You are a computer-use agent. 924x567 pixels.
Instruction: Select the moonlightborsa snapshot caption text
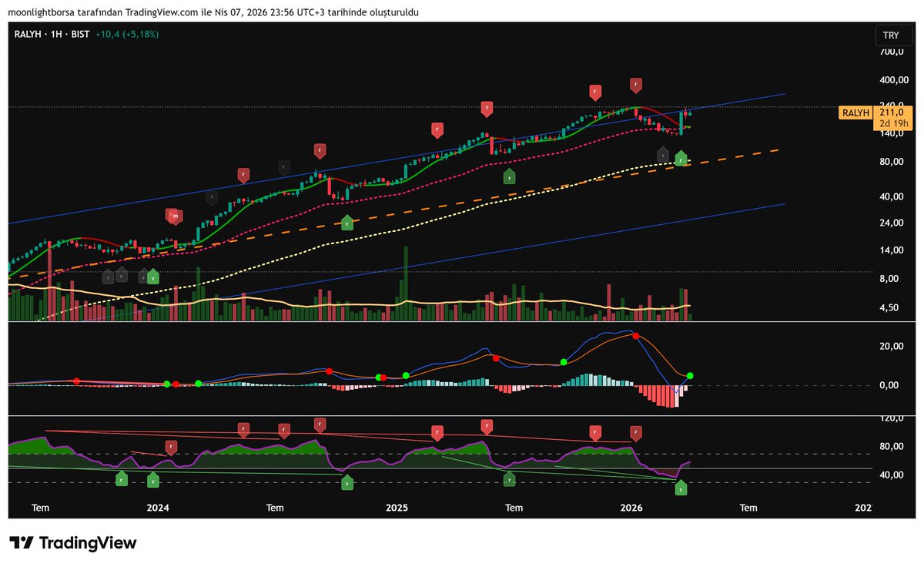pos(213,13)
